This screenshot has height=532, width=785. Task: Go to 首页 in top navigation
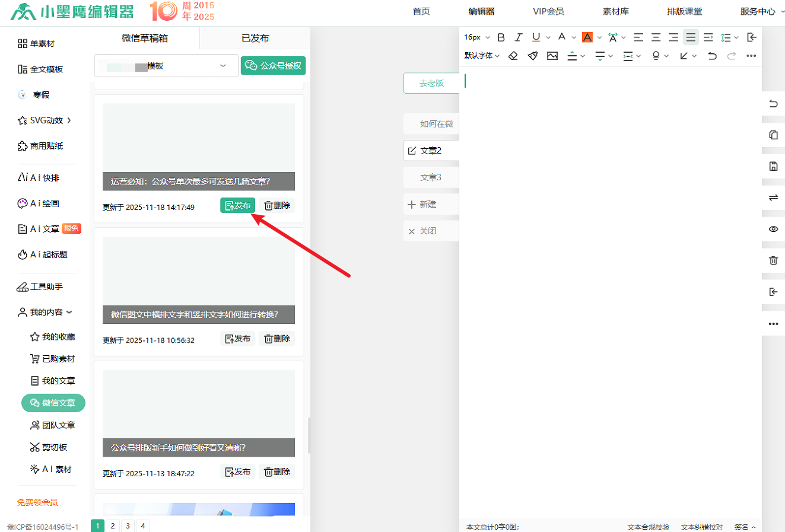[x=421, y=11]
